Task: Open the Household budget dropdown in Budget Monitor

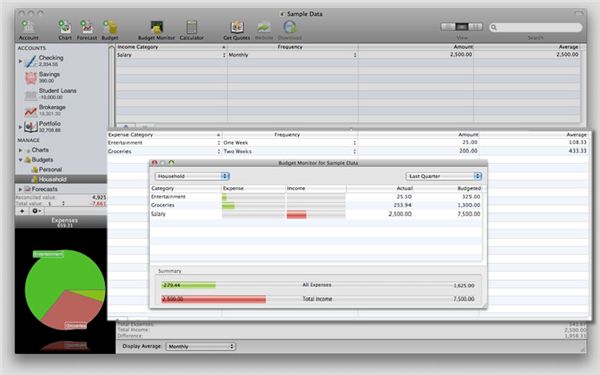Action: 192,176
